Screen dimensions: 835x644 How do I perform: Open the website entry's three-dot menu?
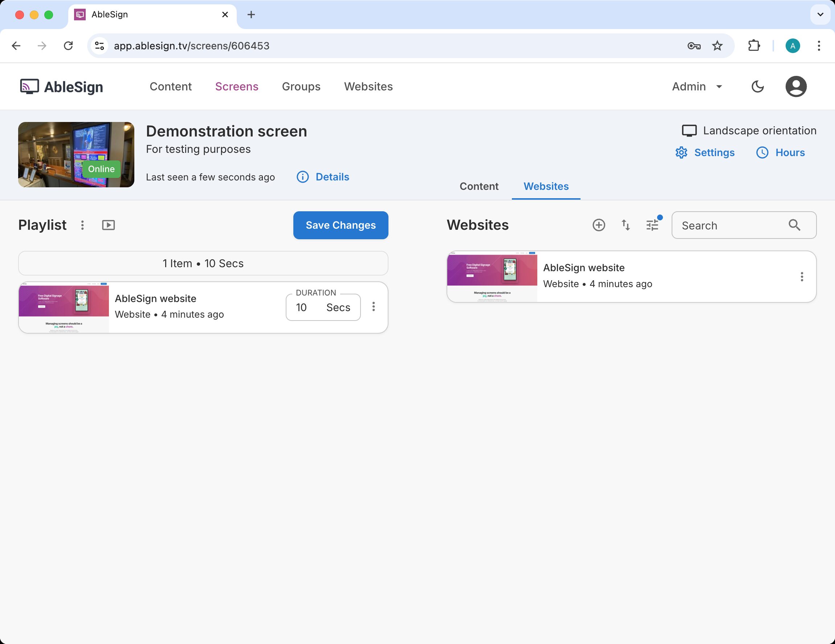tap(802, 277)
